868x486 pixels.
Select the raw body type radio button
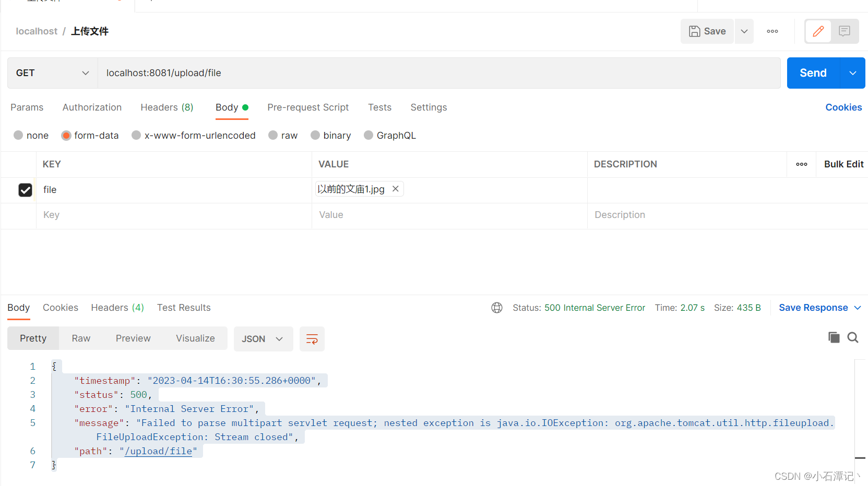click(x=273, y=135)
